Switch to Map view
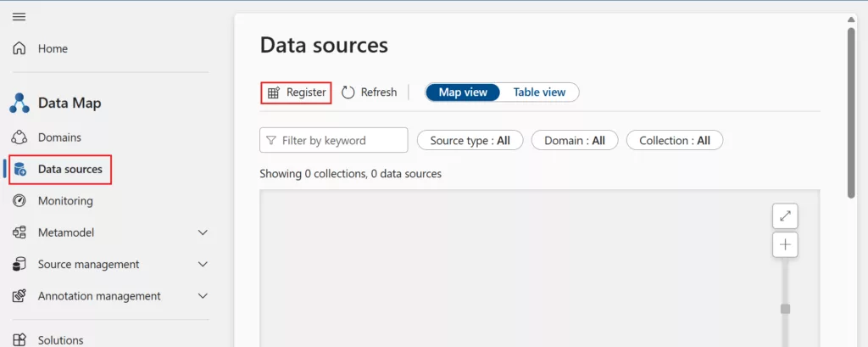Image resolution: width=868 pixels, height=347 pixels. (463, 92)
